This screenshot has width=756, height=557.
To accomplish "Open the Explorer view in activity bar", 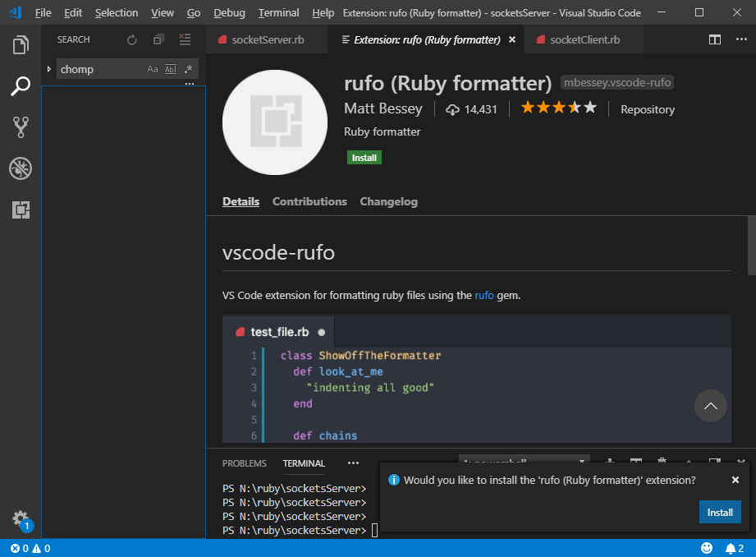I will pyautogui.click(x=21, y=44).
